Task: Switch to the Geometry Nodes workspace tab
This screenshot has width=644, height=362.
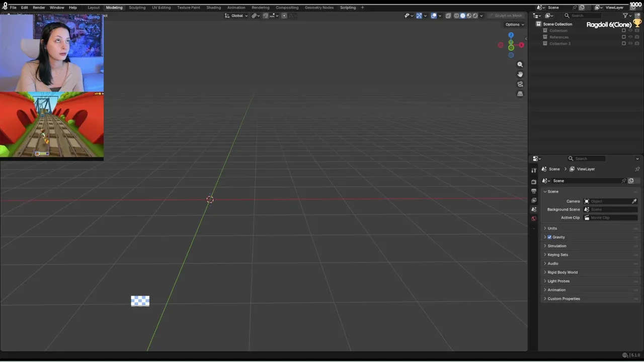Action: coord(319,8)
